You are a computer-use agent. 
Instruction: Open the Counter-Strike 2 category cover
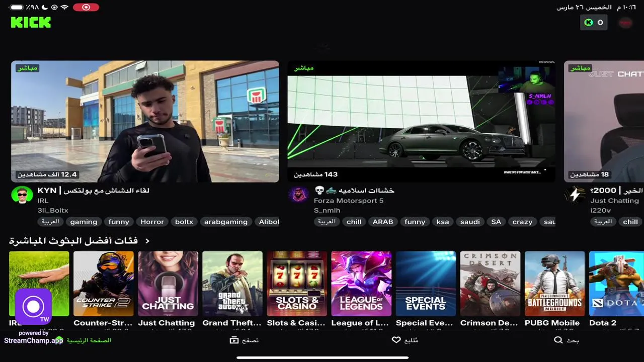104,284
